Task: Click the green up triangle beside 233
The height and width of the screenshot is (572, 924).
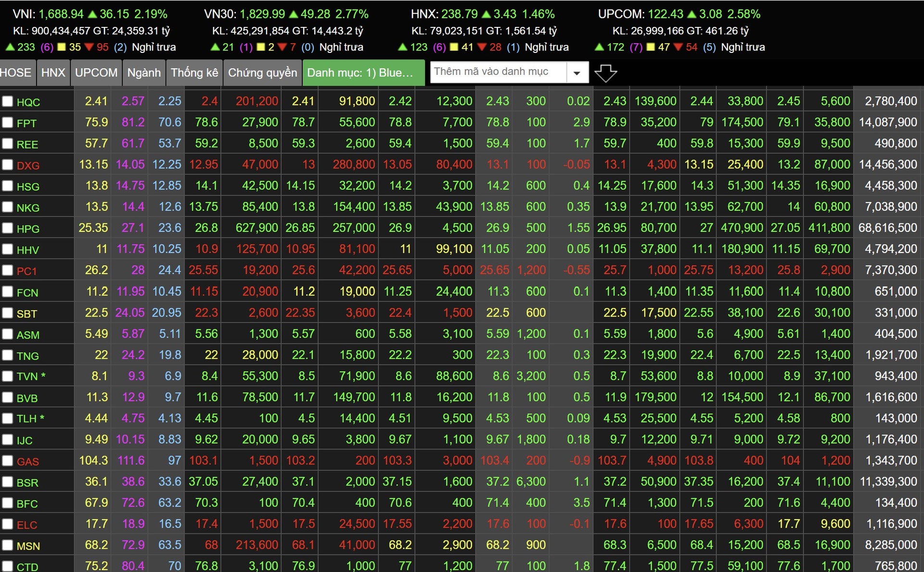Action: click(10, 47)
